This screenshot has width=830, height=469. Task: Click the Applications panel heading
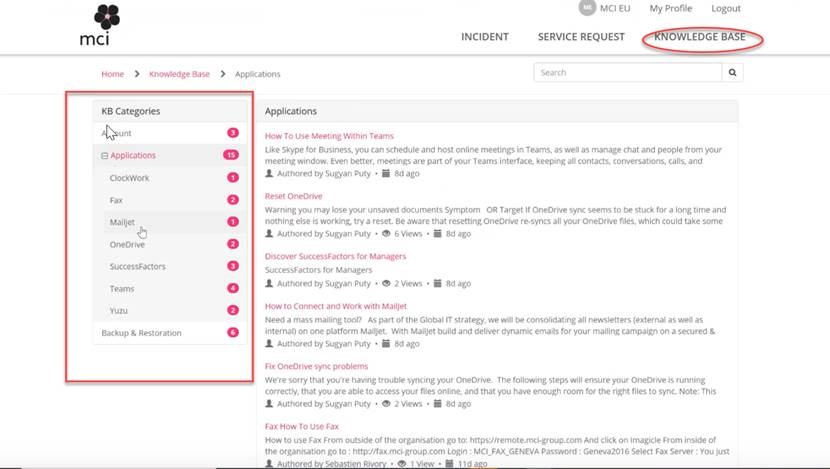[291, 111]
